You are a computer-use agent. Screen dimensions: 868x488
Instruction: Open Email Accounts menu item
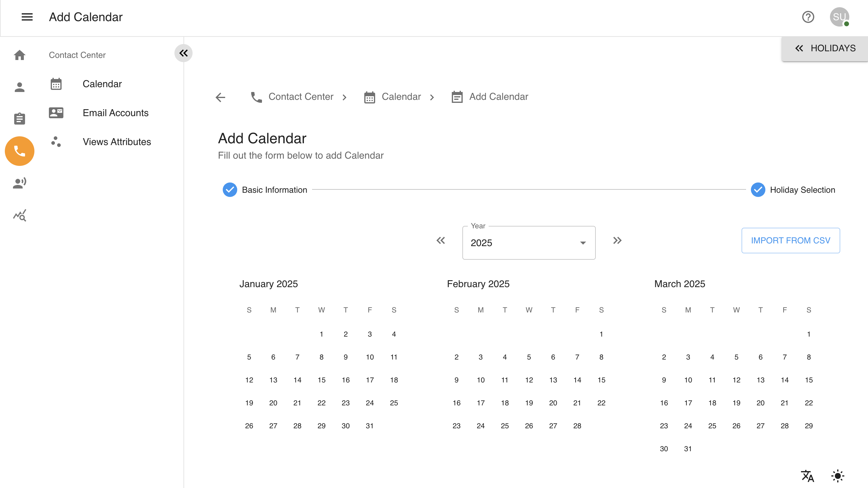tap(115, 113)
